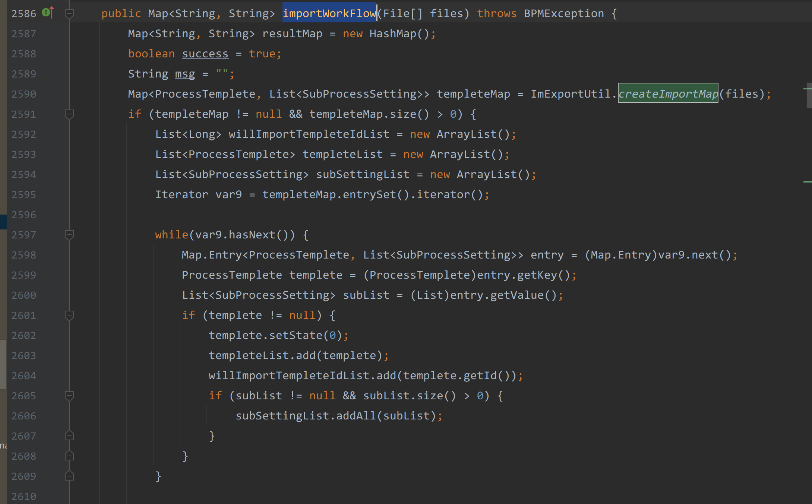812x504 pixels.
Task: Click line number 2596 in the gutter
Action: [23, 215]
